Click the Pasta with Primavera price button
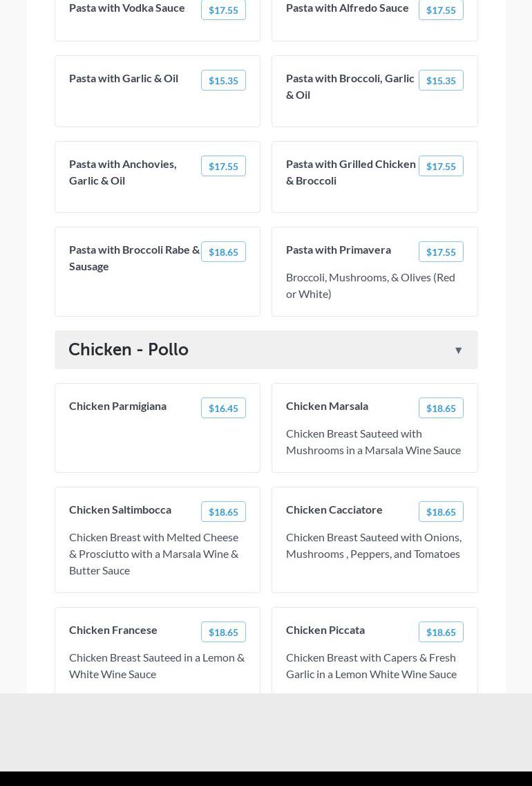This screenshot has width=532, height=786. [440, 252]
